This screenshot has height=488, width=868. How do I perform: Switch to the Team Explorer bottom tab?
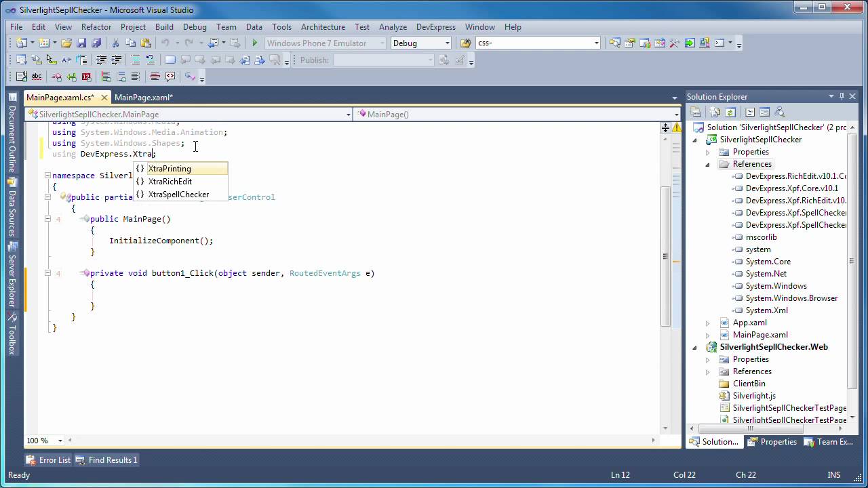(829, 442)
